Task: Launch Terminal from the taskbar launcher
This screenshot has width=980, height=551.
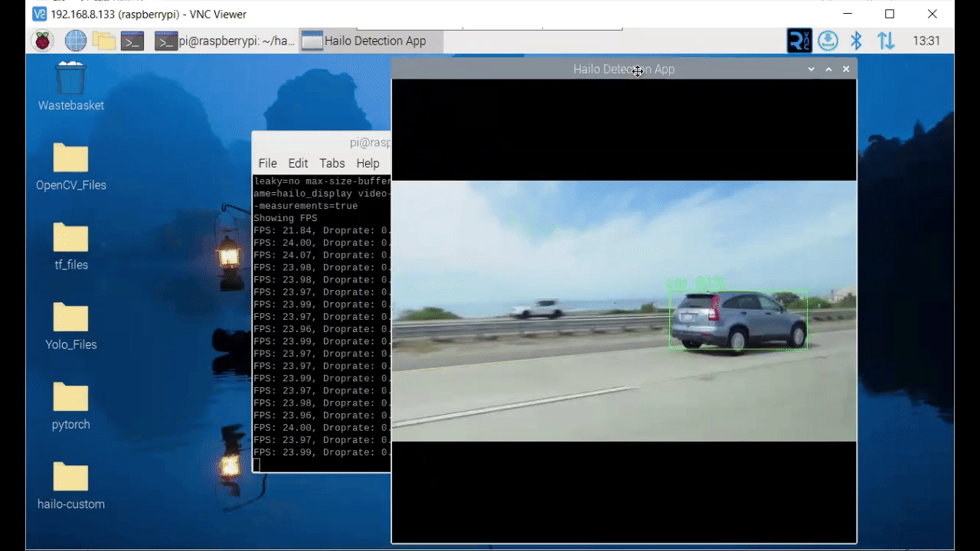Action: tap(132, 41)
